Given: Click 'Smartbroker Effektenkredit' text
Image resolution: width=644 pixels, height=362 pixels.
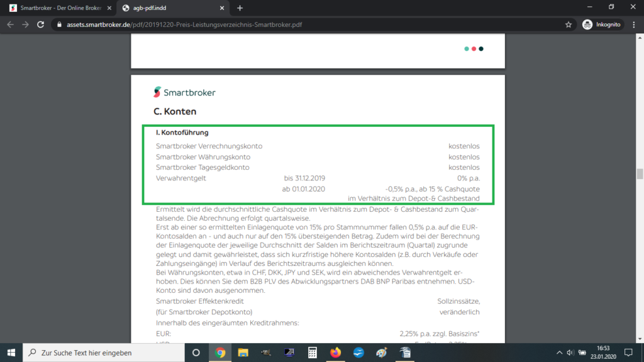Looking at the screenshot, I should pyautogui.click(x=199, y=301).
